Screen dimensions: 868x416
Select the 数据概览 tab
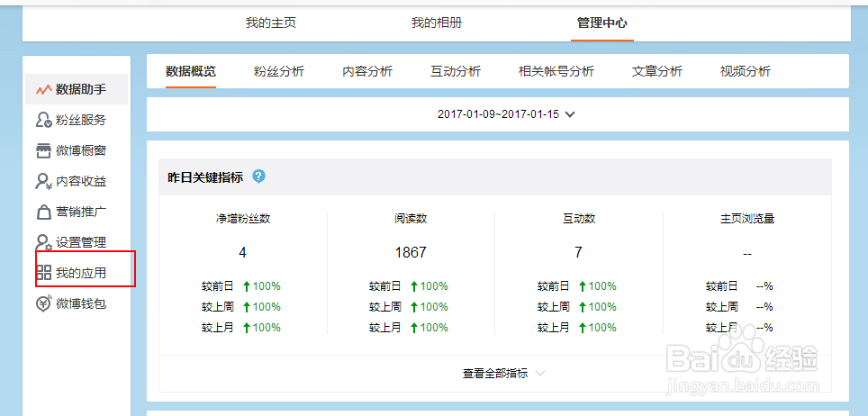[x=190, y=71]
